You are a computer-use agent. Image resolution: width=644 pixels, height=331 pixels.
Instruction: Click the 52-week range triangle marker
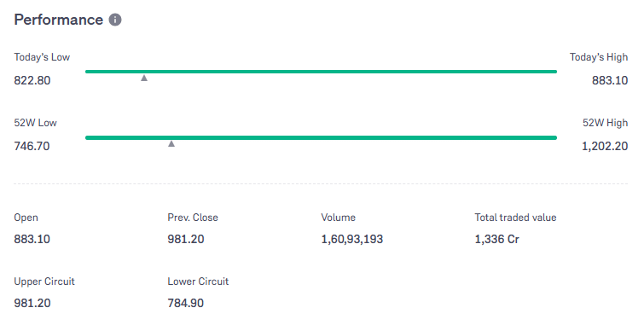tap(171, 143)
